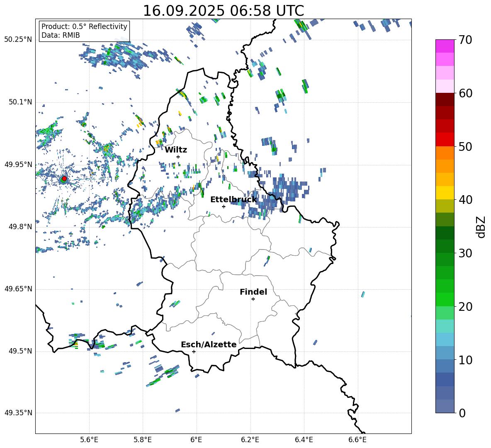This screenshot has width=491, height=448.
Task: Click the 60 tick label on colorbar
Action: point(466,93)
